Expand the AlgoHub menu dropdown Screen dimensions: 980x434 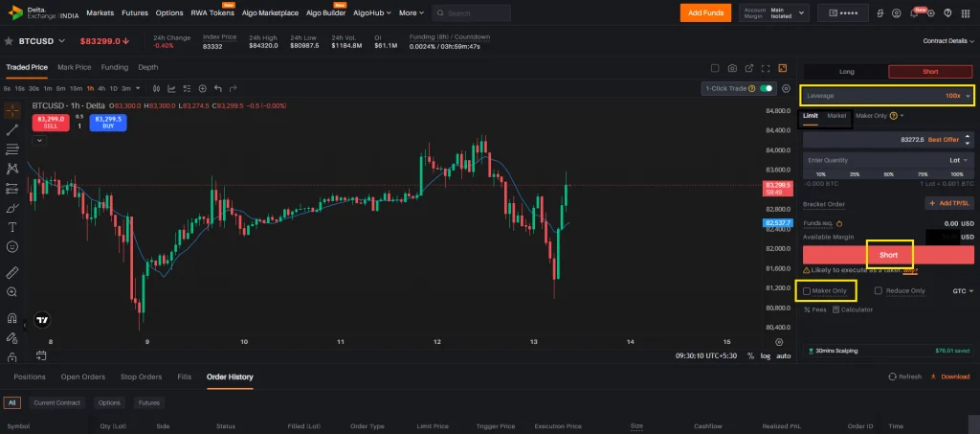(372, 12)
